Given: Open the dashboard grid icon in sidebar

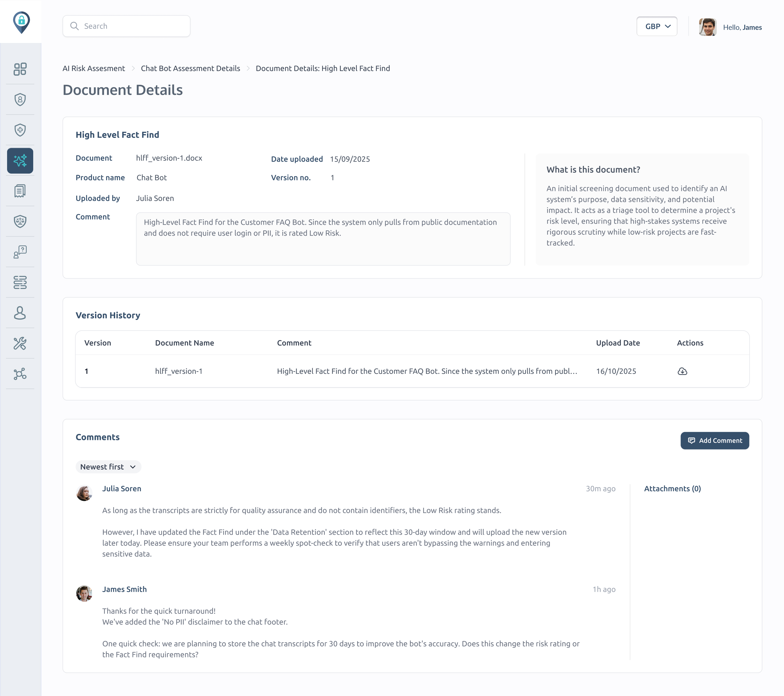Looking at the screenshot, I should pyautogui.click(x=20, y=69).
